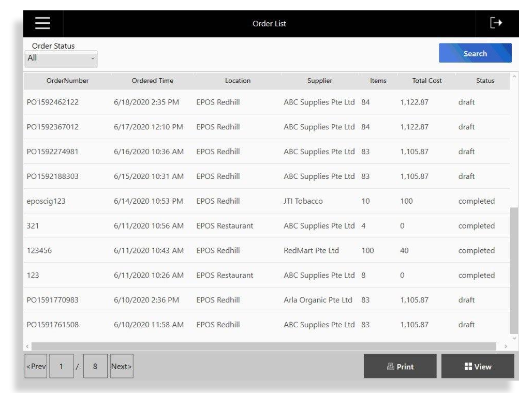Click the blue Search button
This screenshot has width=532, height=393.
coord(475,53)
